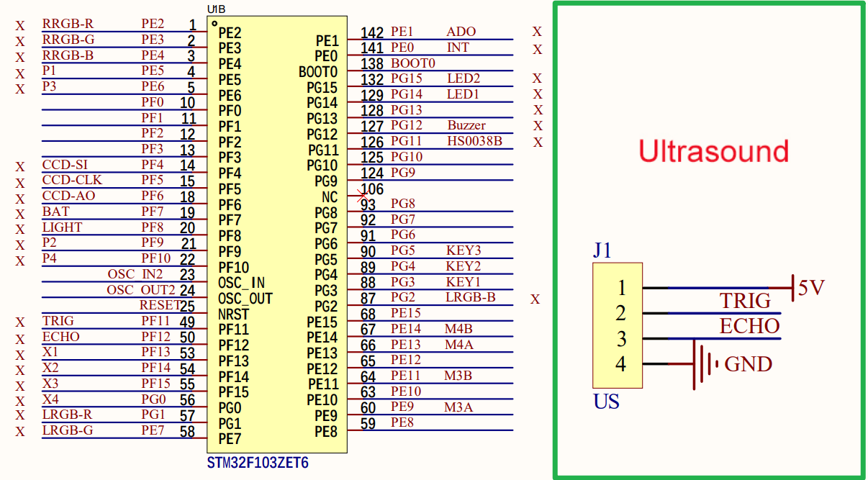Click the X3 net label
Image resolution: width=868 pixels, height=480 pixels.
click(50, 384)
